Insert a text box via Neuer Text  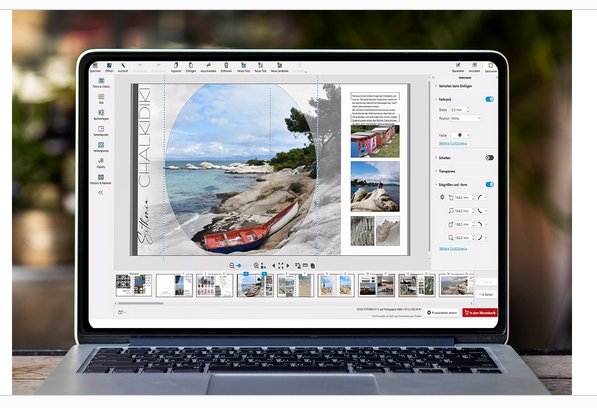[260, 67]
